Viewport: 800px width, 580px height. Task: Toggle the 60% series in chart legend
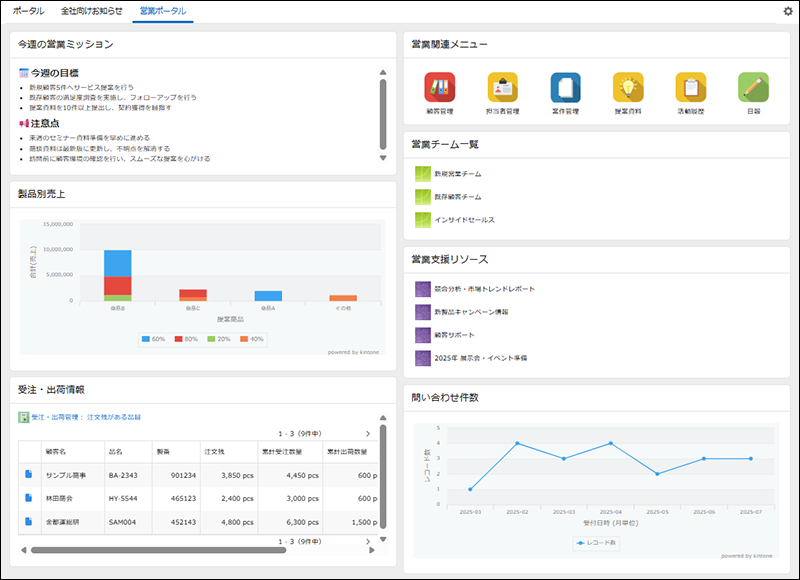click(x=152, y=339)
